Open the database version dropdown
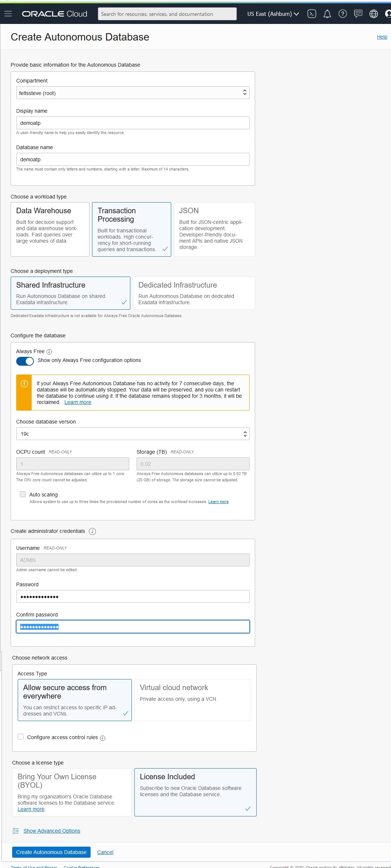391x868 pixels. pos(133,434)
